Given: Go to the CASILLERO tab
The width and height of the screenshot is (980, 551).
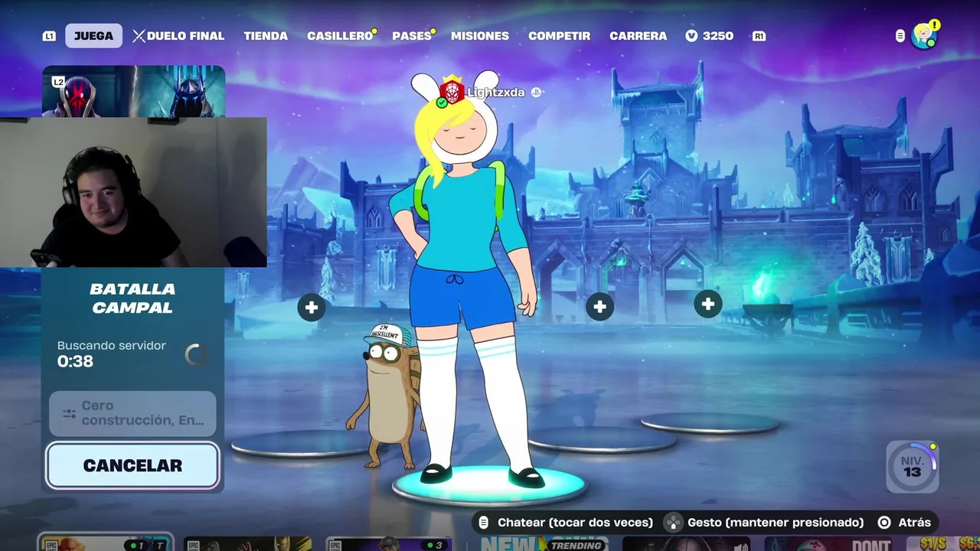Looking at the screenshot, I should (340, 36).
